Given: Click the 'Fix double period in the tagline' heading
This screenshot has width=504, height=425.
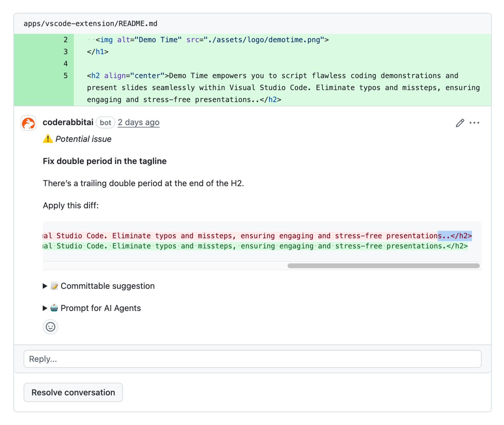Looking at the screenshot, I should pyautogui.click(x=105, y=161).
